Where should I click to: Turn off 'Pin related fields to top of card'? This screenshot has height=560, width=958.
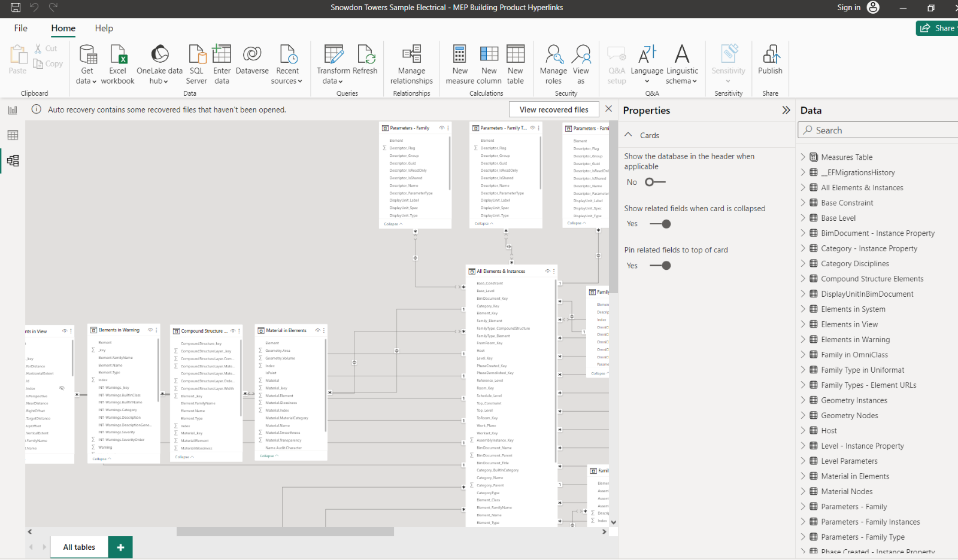(x=659, y=265)
